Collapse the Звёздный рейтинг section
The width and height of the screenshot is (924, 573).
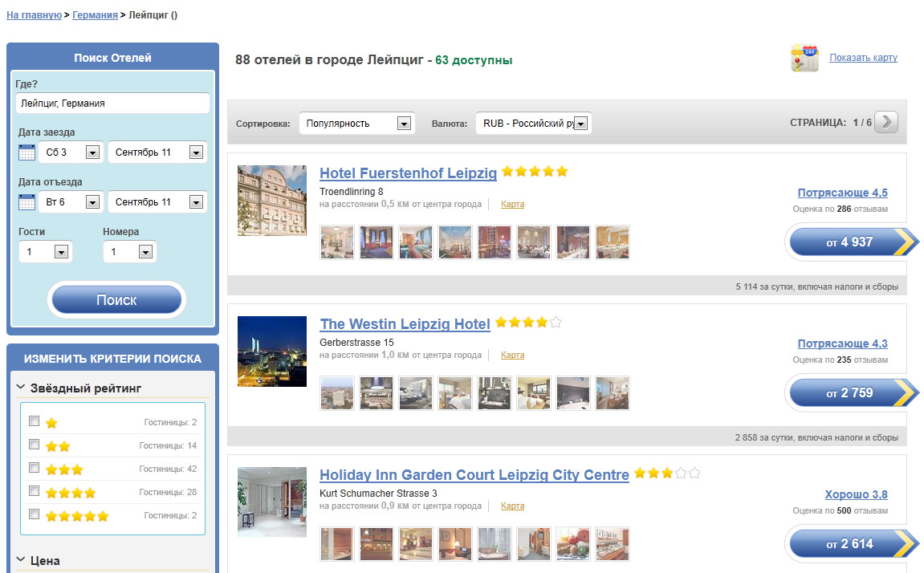21,388
